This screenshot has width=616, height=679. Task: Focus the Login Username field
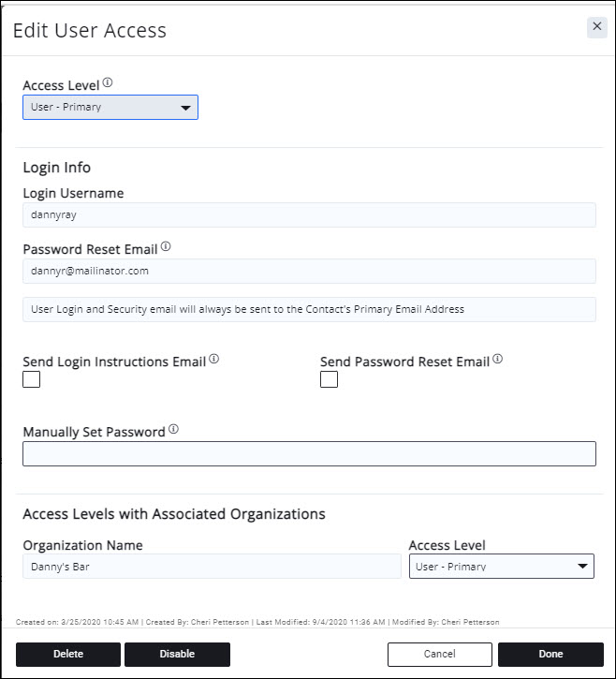coord(309,214)
